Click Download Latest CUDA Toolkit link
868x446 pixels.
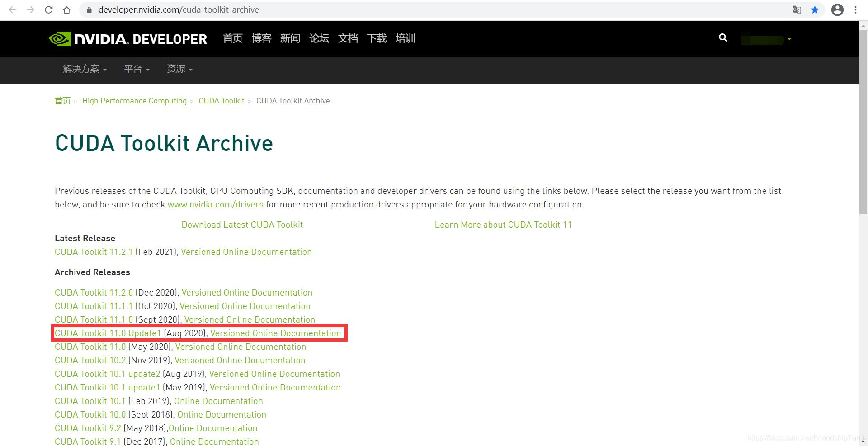tap(242, 225)
